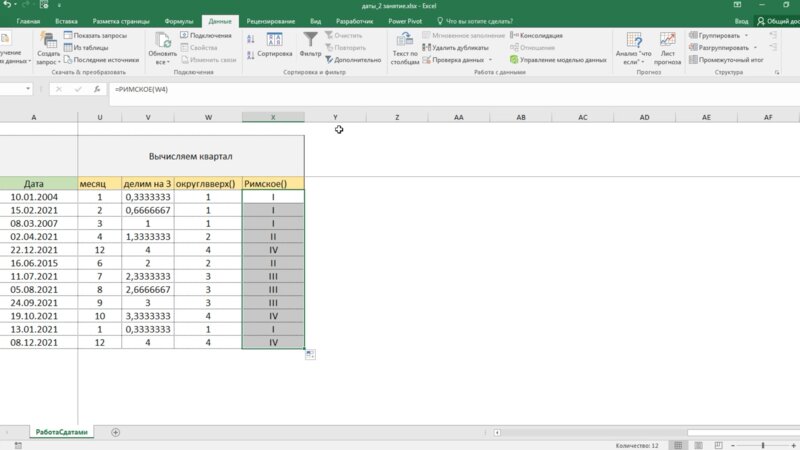Screen dimensions: 800x450
Task: Expand the Проверка данных dropdown arrow
Action: [x=490, y=60]
